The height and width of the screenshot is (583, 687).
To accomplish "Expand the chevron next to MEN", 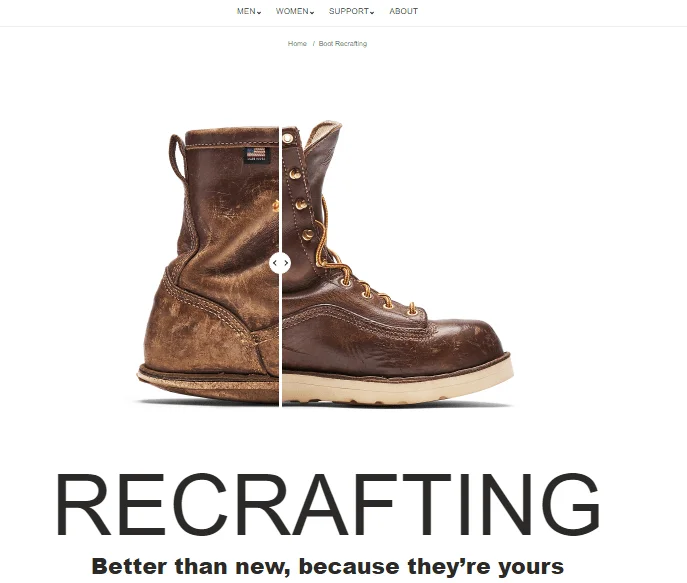I will [259, 13].
